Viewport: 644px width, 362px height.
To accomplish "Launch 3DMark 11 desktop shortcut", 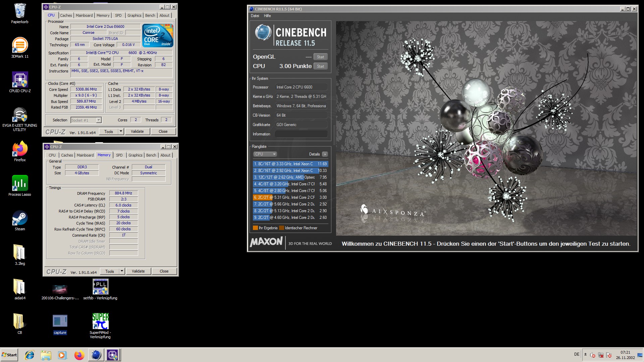I will (20, 48).
